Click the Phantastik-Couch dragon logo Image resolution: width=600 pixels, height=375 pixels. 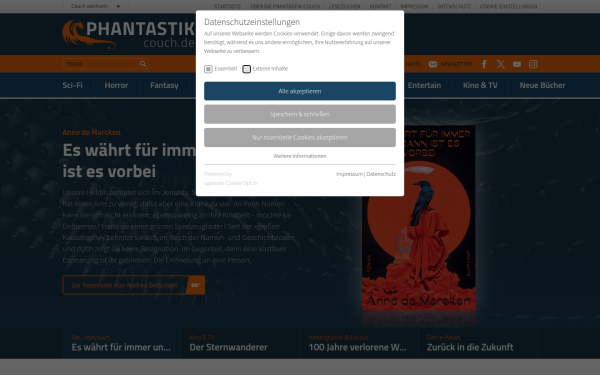point(129,34)
